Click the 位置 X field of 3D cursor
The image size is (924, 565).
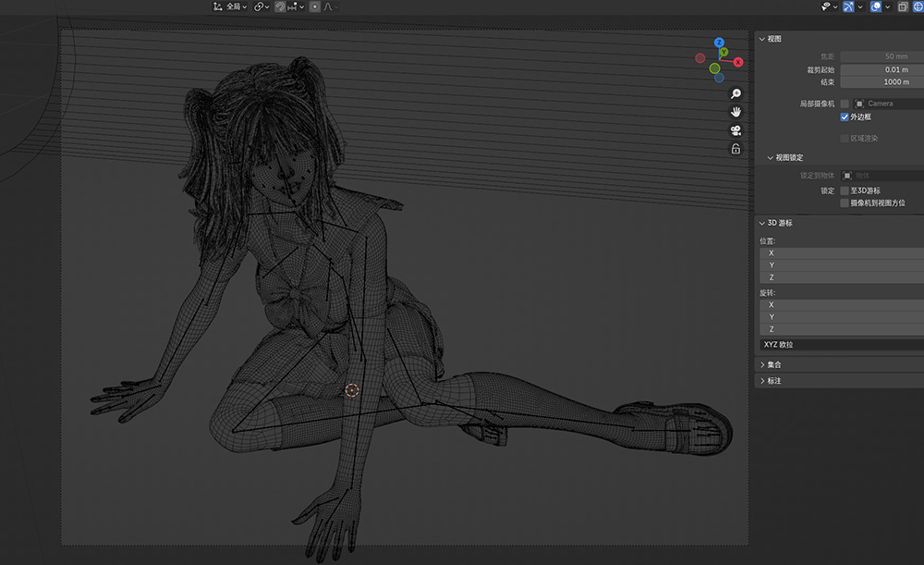841,252
